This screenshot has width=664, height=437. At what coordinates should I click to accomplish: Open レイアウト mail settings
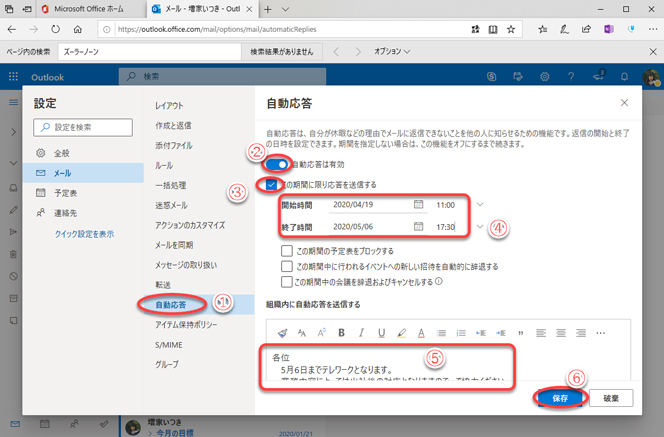(x=169, y=105)
